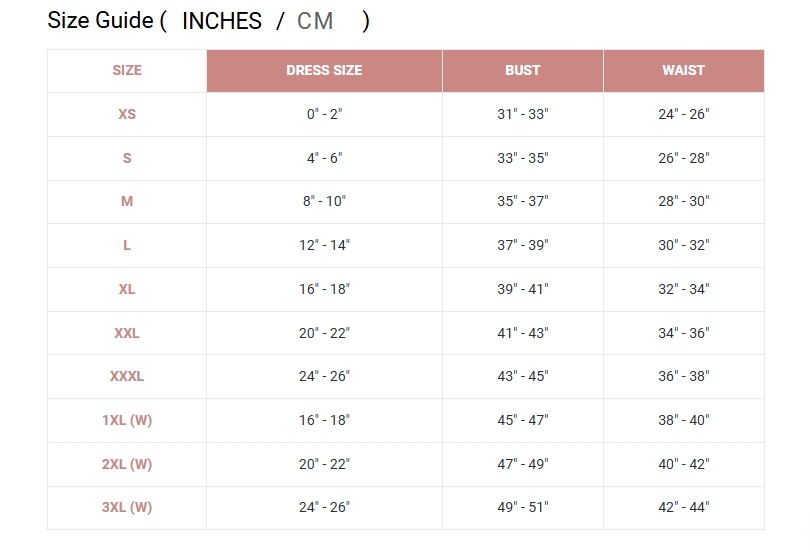Select the M size row label
This screenshot has height=556, width=811.
pos(127,201)
